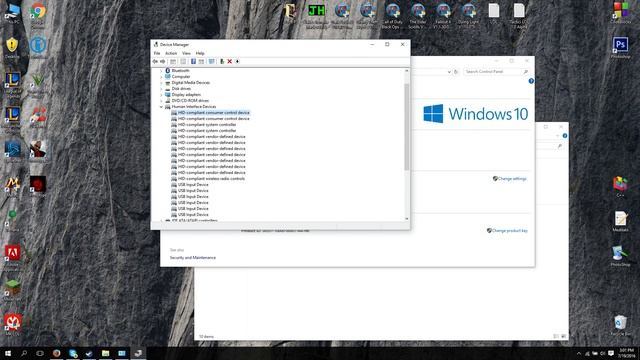This screenshot has height=360, width=640.
Task: Click the blue help icon in System window
Action: click(x=531, y=81)
